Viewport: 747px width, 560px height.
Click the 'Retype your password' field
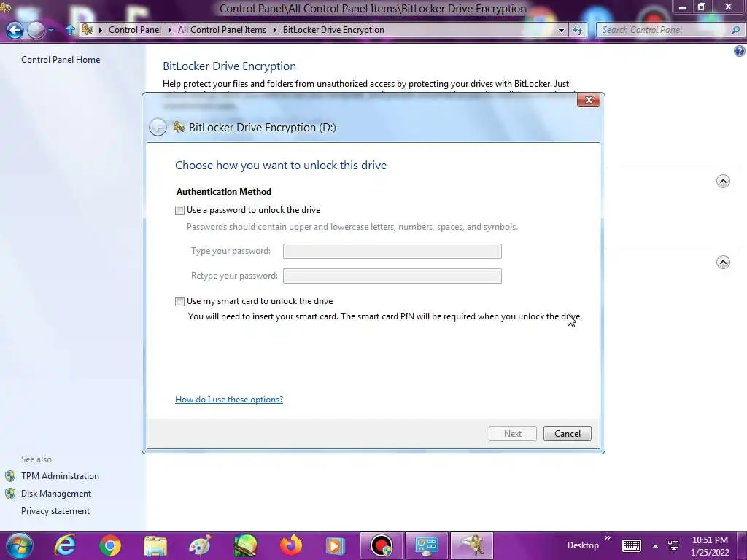pos(392,276)
